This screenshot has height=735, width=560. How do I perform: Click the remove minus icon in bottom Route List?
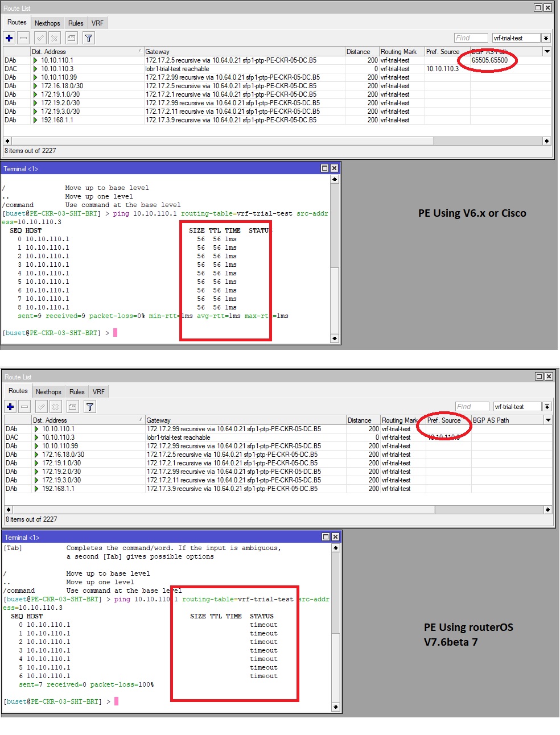click(24, 407)
